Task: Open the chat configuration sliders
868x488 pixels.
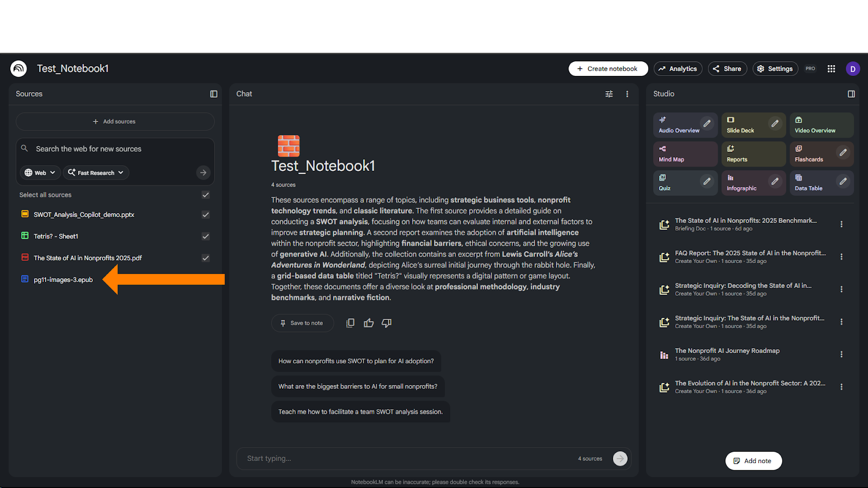Action: coord(609,94)
